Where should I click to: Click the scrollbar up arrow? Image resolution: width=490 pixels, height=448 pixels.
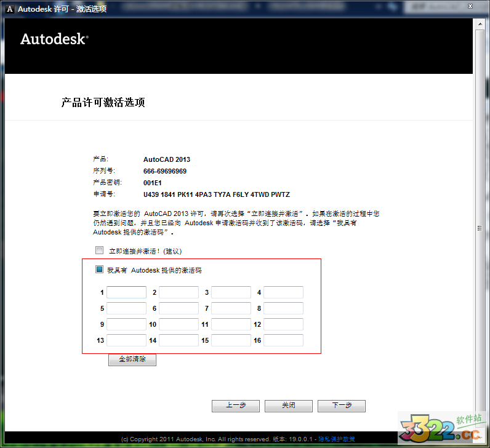[480, 24]
